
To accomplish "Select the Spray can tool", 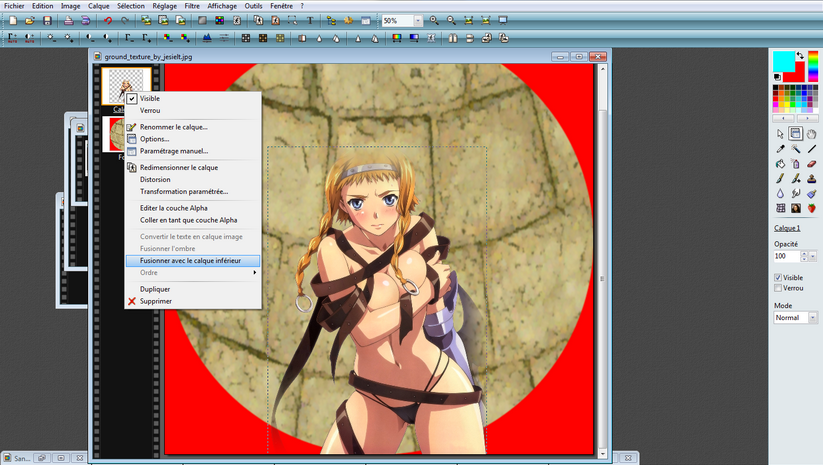I will 796,164.
